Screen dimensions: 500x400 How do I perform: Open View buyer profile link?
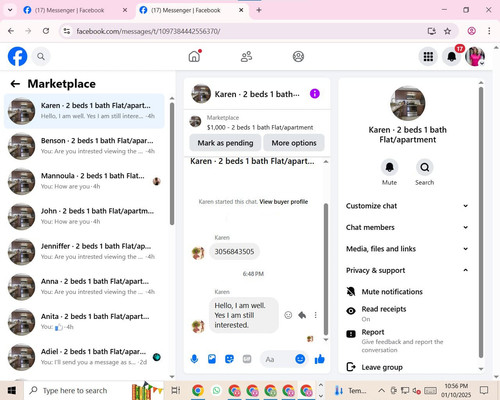pos(284,202)
